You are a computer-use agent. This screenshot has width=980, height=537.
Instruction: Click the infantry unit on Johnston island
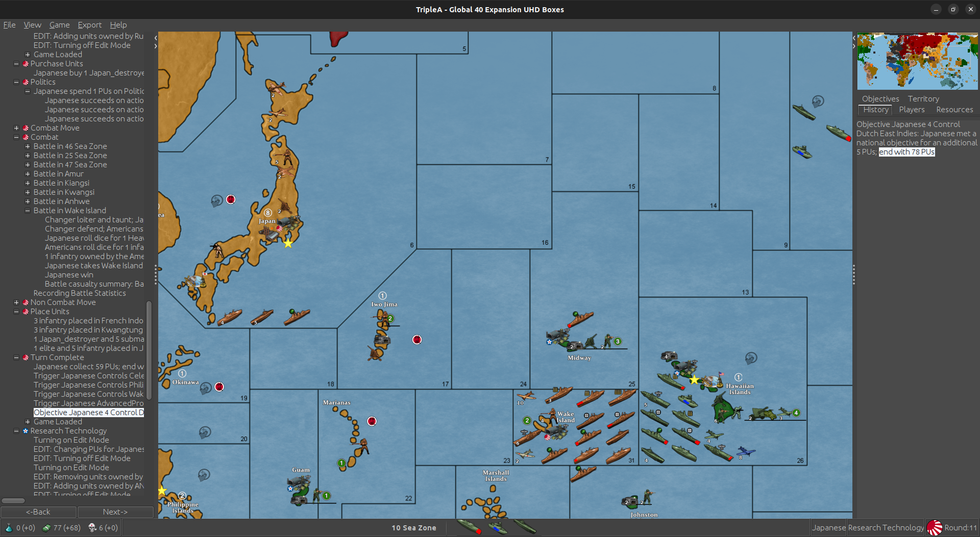(648, 496)
